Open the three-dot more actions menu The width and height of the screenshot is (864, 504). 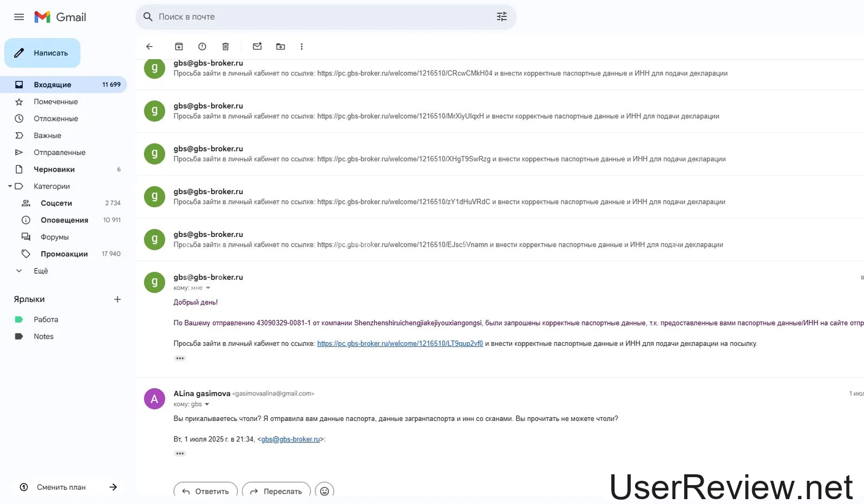point(301,46)
